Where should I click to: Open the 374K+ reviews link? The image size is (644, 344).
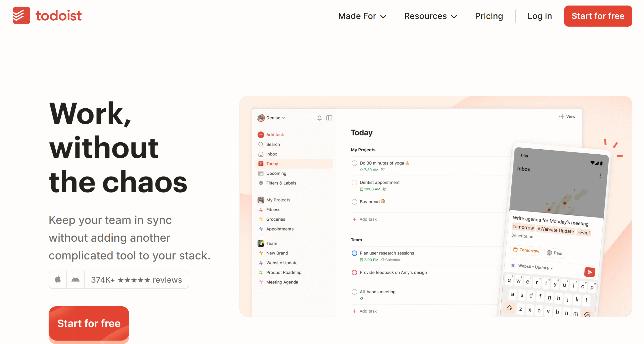click(x=136, y=280)
